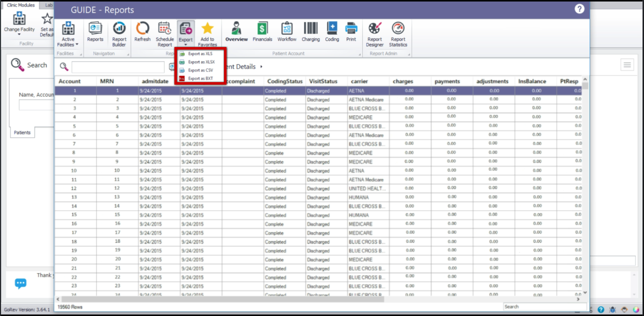Click the Account 20 cell
This screenshot has width=644, height=316.
click(75, 259)
